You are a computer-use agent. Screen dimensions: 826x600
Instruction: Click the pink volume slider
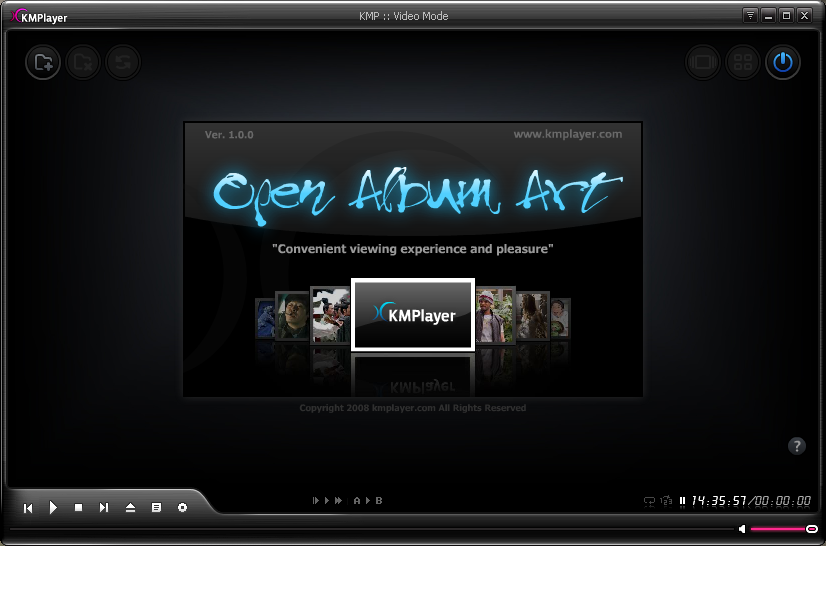click(x=784, y=529)
